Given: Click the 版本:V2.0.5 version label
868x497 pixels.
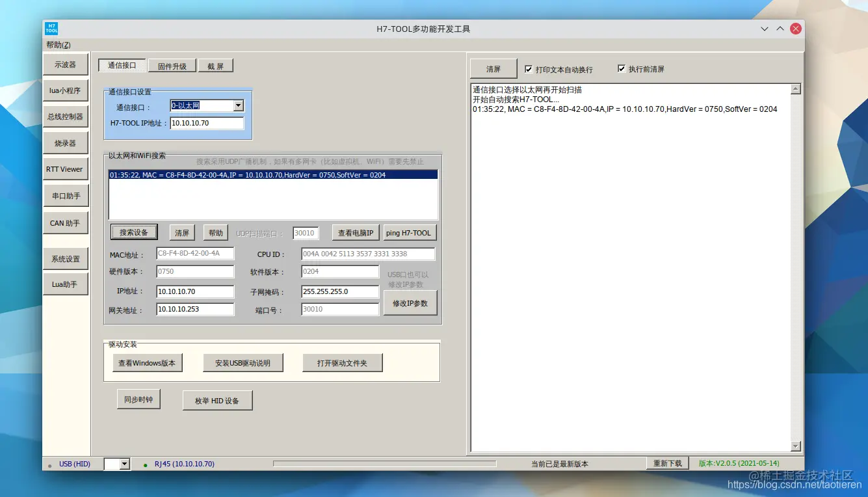Looking at the screenshot, I should pos(739,463).
